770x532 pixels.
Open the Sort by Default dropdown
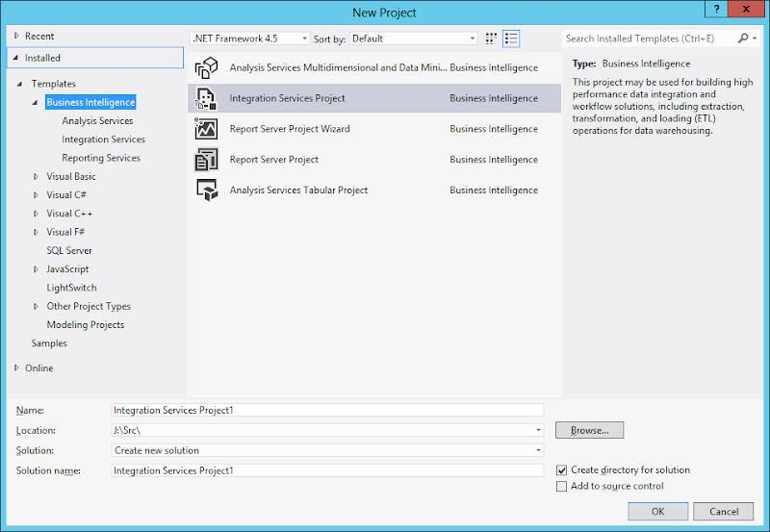[414, 38]
